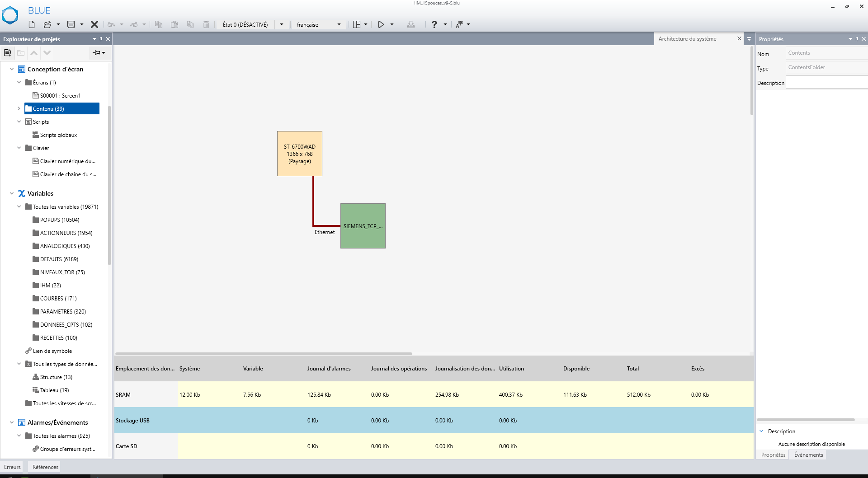Viewport: 868px width, 478px height.
Task: Create a new project file
Action: [32, 24]
